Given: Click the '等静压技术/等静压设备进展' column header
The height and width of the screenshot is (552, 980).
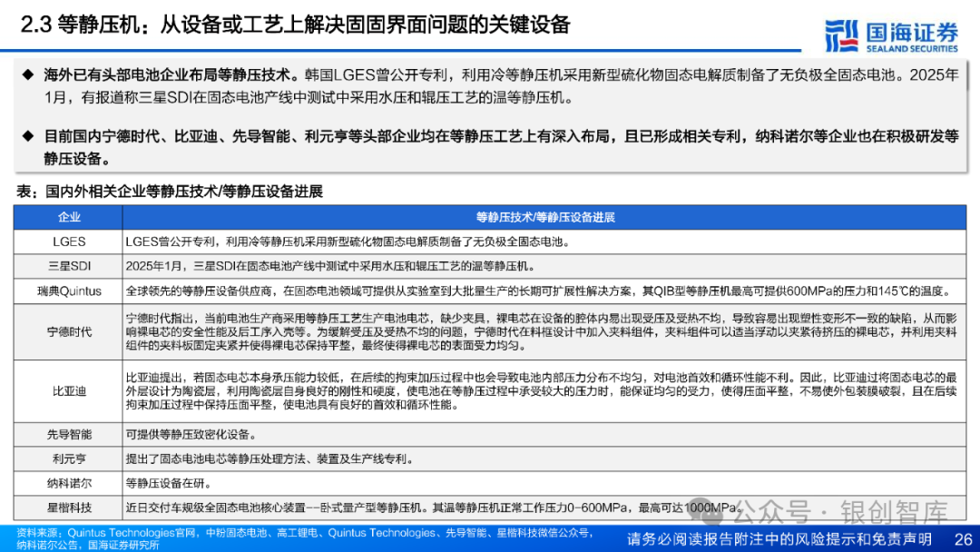Looking at the screenshot, I should coord(544,218).
